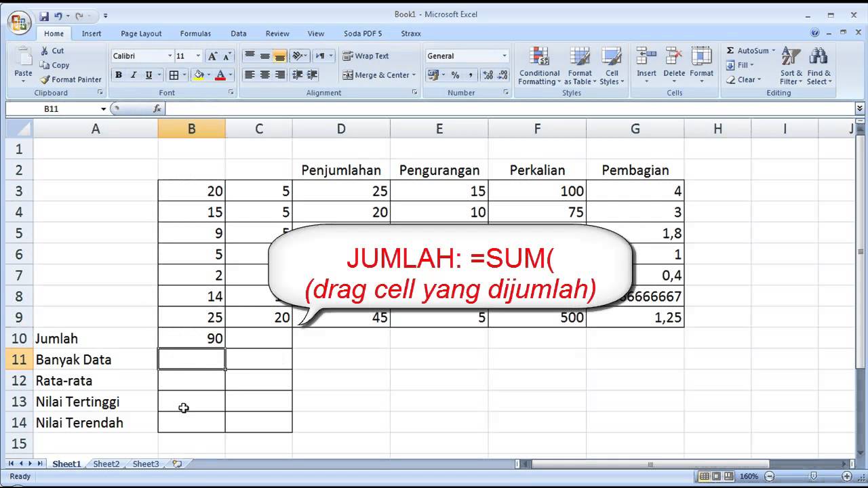
Task: Switch to Sheet2 worksheet
Action: pyautogui.click(x=106, y=464)
